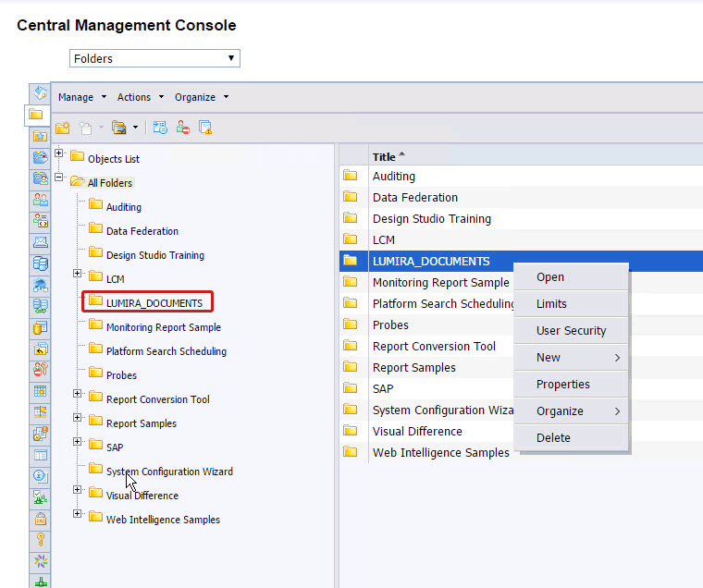
Task: Expand the Objects List tree node
Action: (x=60, y=153)
